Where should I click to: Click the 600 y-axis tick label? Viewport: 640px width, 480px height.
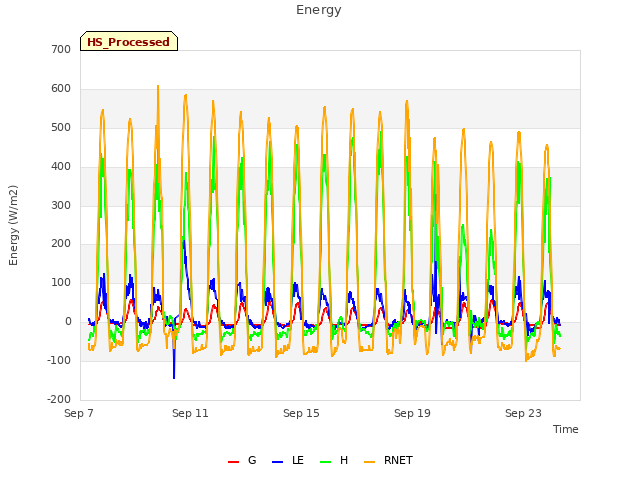point(61,89)
